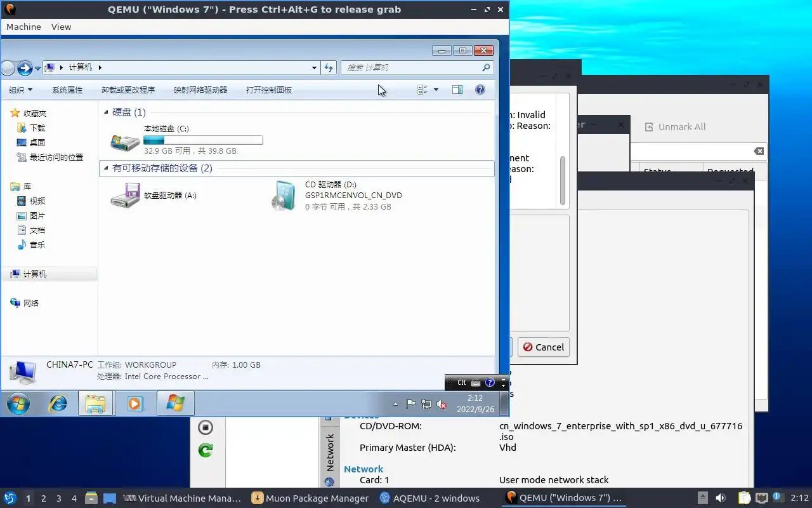Expand breadcrumb arrow after 计算机

100,67
